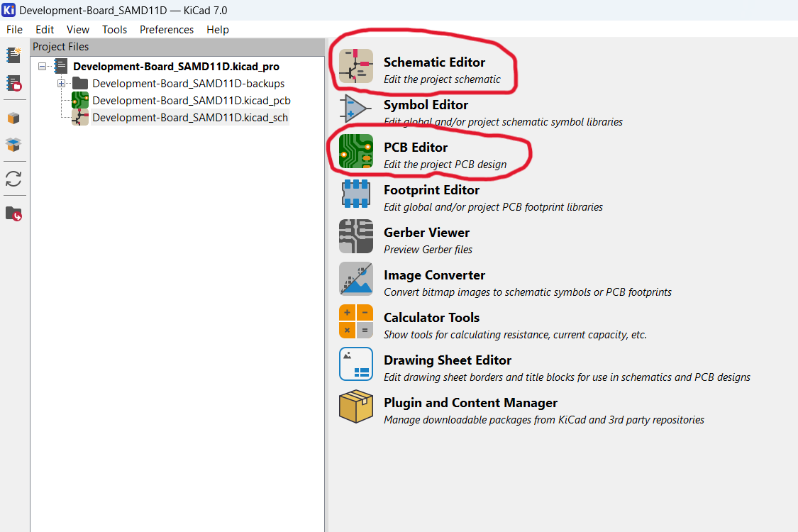
Task: Open the Gerber Viewer icon
Action: click(355, 236)
